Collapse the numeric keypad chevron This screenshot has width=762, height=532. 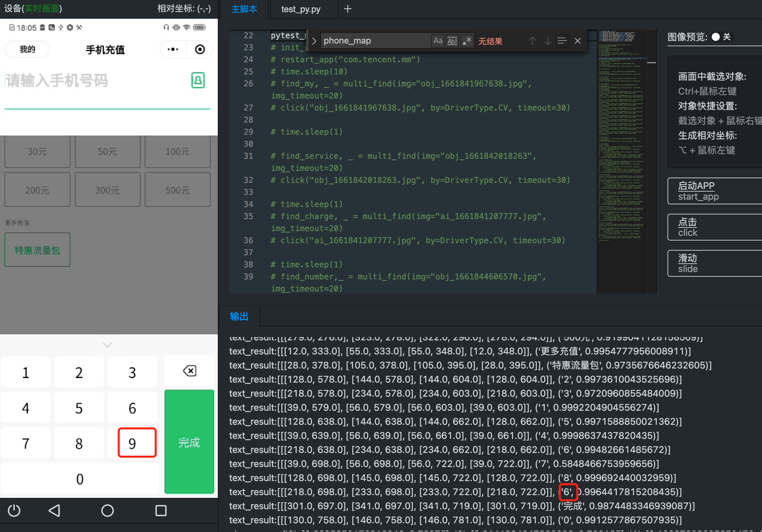108,345
